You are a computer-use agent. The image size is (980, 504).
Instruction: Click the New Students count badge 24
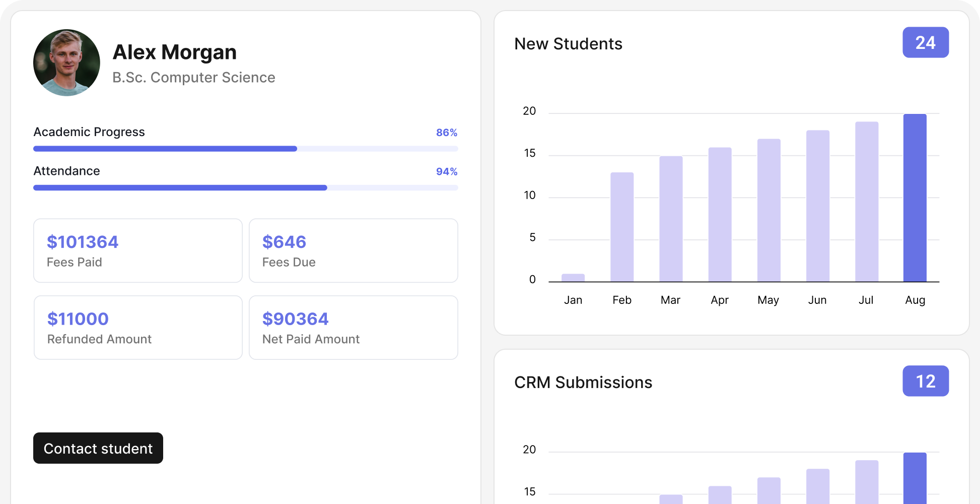pos(926,42)
